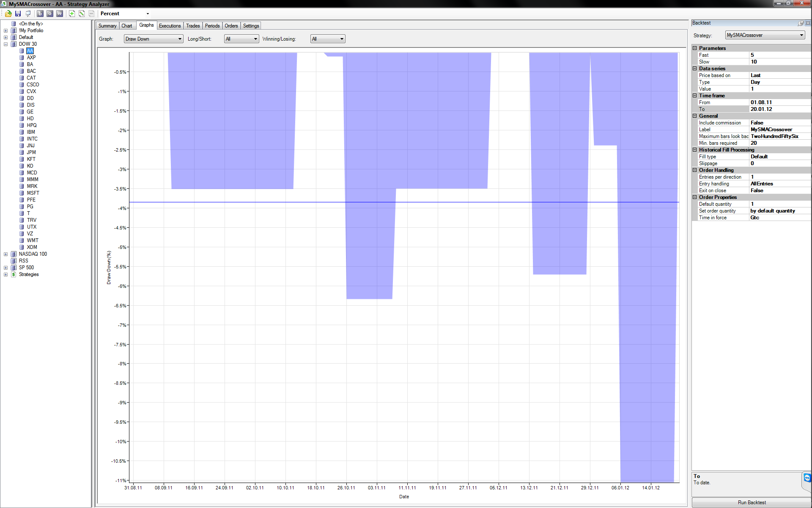812x508 pixels.
Task: Collapse the Time frame property group
Action: click(695, 96)
